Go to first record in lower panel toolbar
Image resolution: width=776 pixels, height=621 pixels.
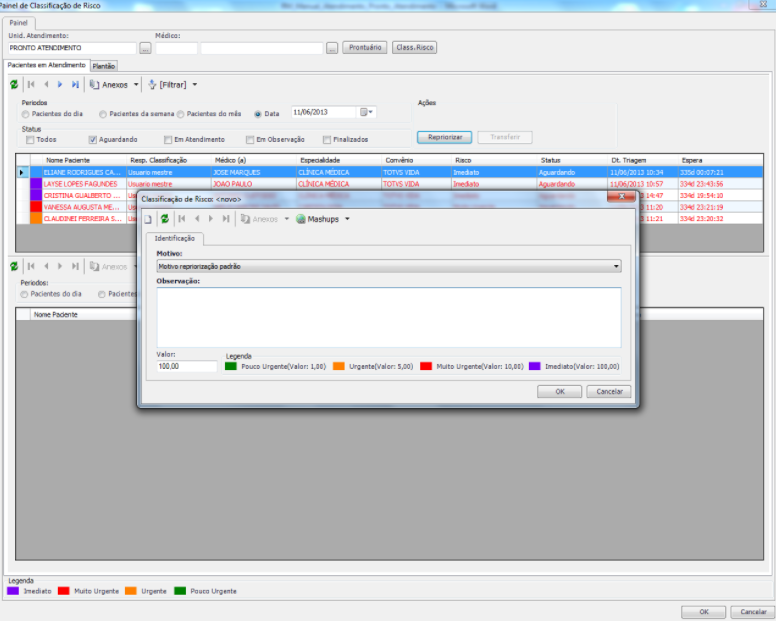point(31,267)
